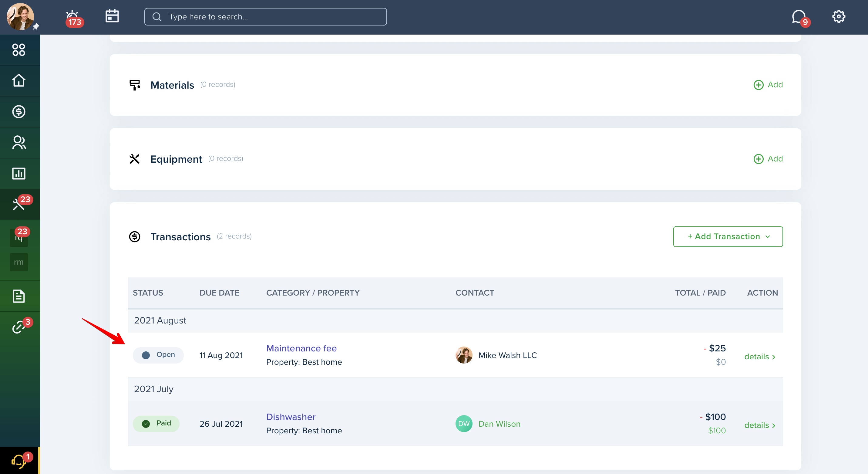Click CATEGORY / PROPERTY column header

(313, 293)
